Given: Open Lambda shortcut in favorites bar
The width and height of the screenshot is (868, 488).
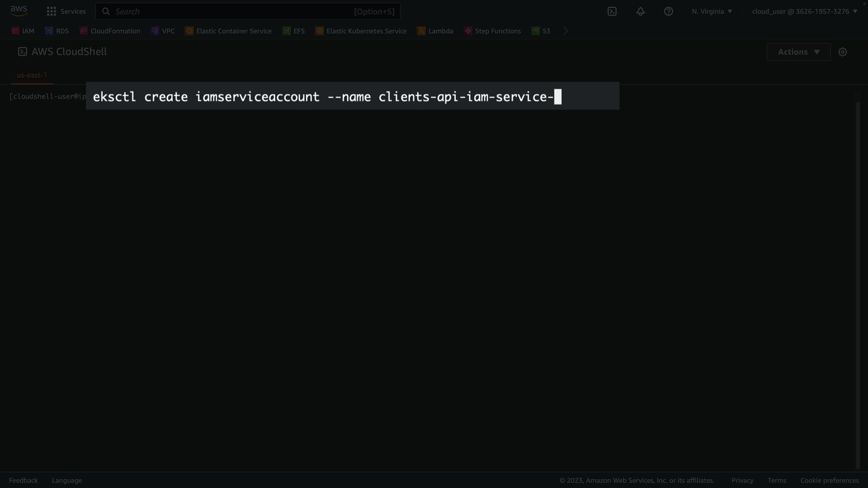Looking at the screenshot, I should click(x=435, y=31).
